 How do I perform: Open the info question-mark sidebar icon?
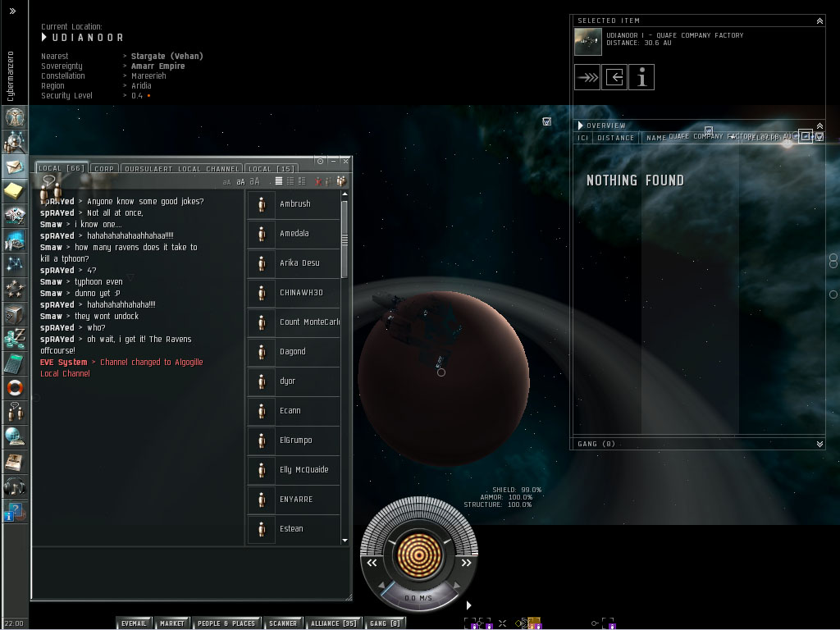pyautogui.click(x=15, y=512)
